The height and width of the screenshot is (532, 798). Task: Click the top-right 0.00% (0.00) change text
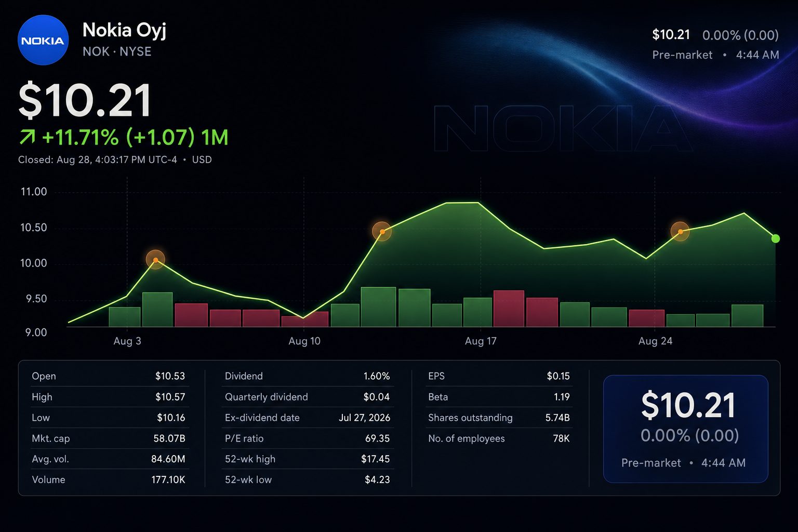740,35
